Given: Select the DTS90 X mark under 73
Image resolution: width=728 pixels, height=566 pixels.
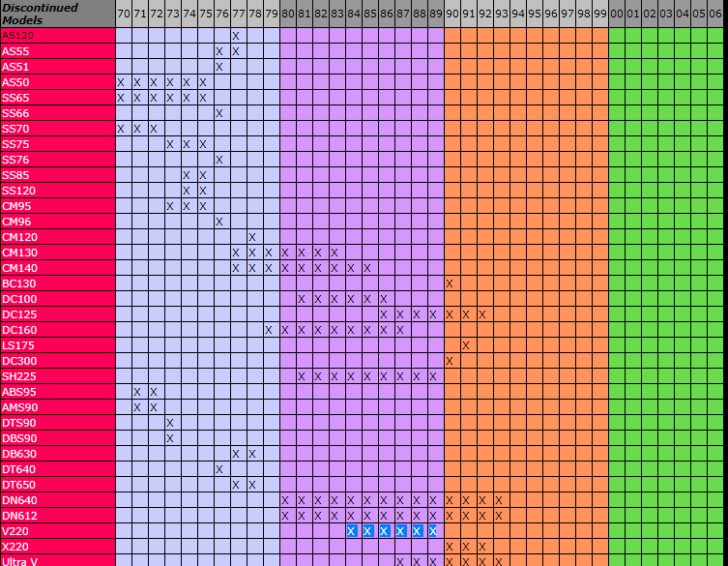Looking at the screenshot, I should (170, 423).
